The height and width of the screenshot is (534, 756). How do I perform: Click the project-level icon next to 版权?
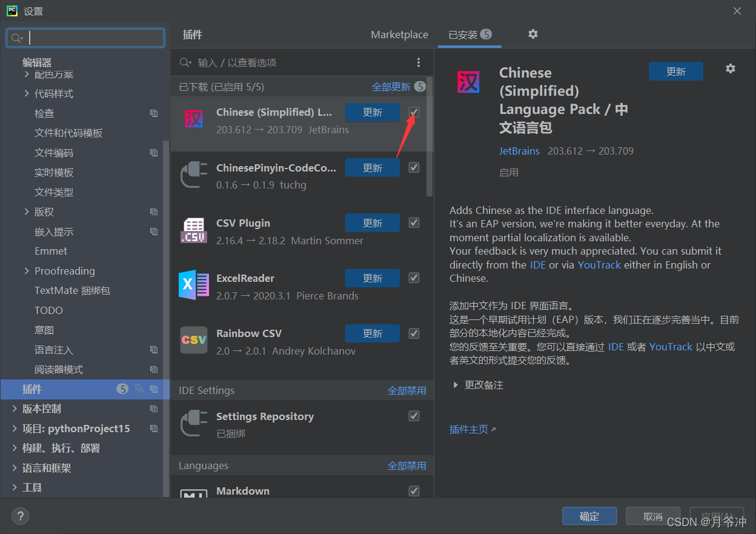[154, 212]
